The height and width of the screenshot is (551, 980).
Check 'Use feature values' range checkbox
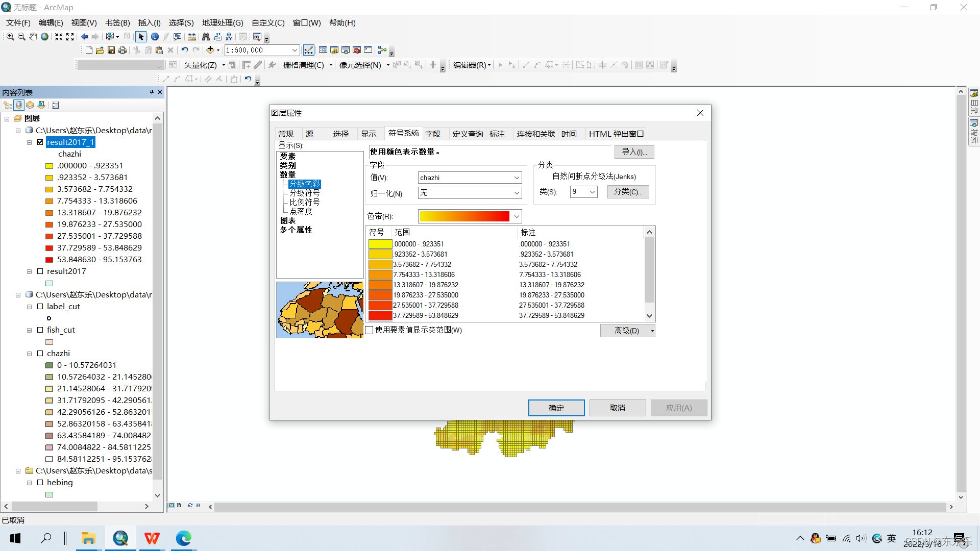pos(370,330)
